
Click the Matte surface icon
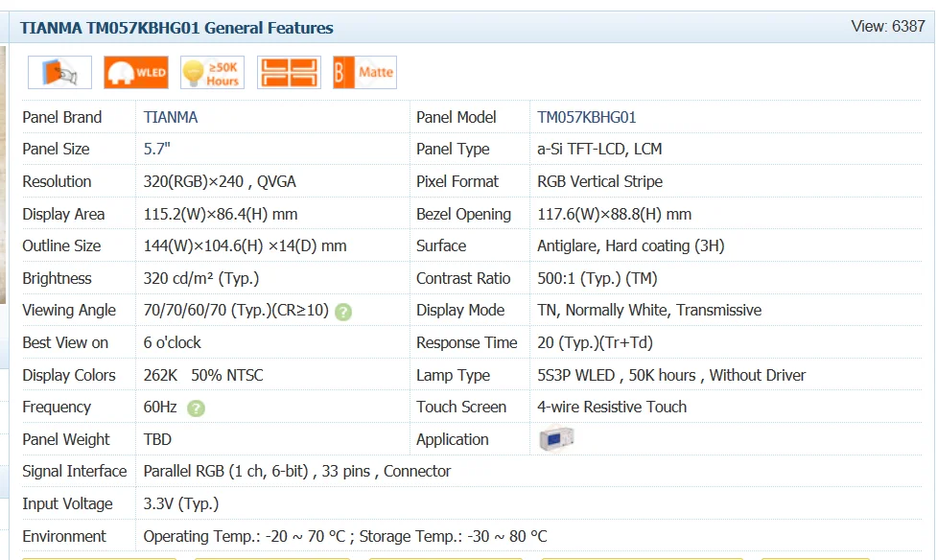pyautogui.click(x=365, y=72)
